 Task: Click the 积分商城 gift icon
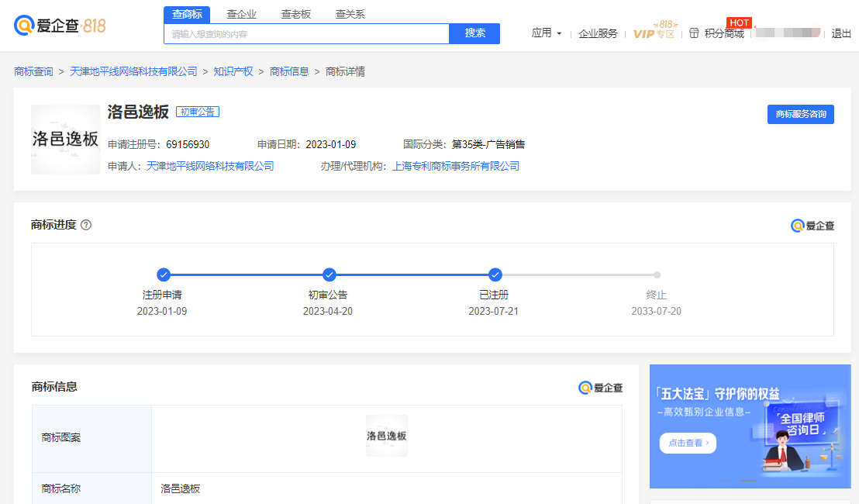click(x=694, y=33)
